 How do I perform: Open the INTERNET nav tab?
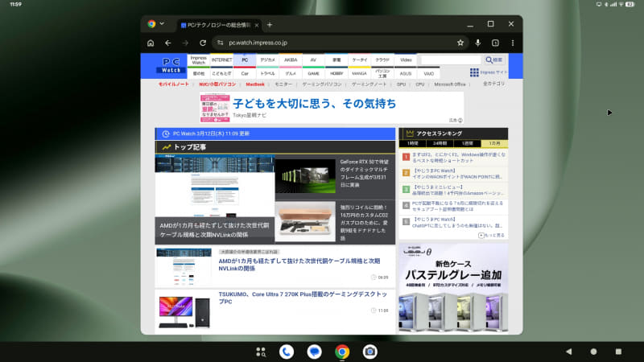222,60
